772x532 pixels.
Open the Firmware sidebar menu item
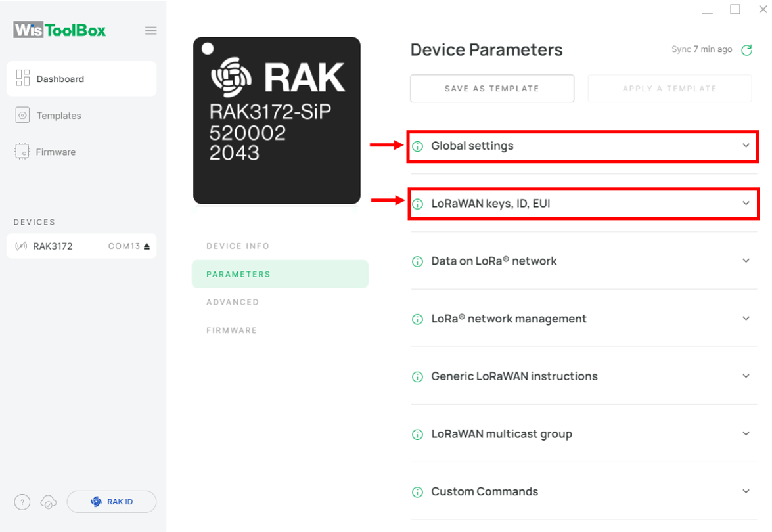coord(81,152)
